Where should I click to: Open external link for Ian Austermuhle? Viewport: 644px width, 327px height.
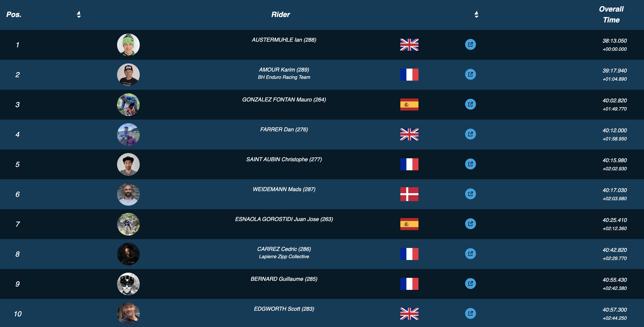pyautogui.click(x=470, y=45)
